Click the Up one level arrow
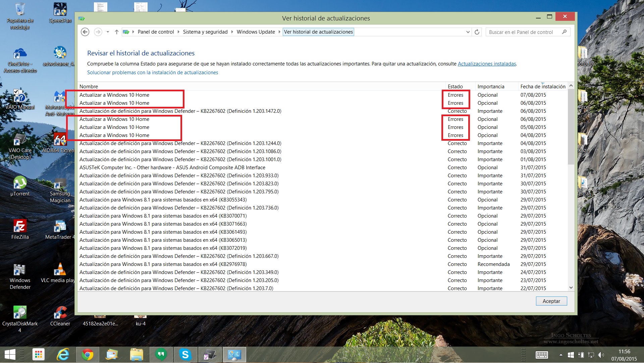This screenshot has height=363, width=644. click(x=116, y=32)
